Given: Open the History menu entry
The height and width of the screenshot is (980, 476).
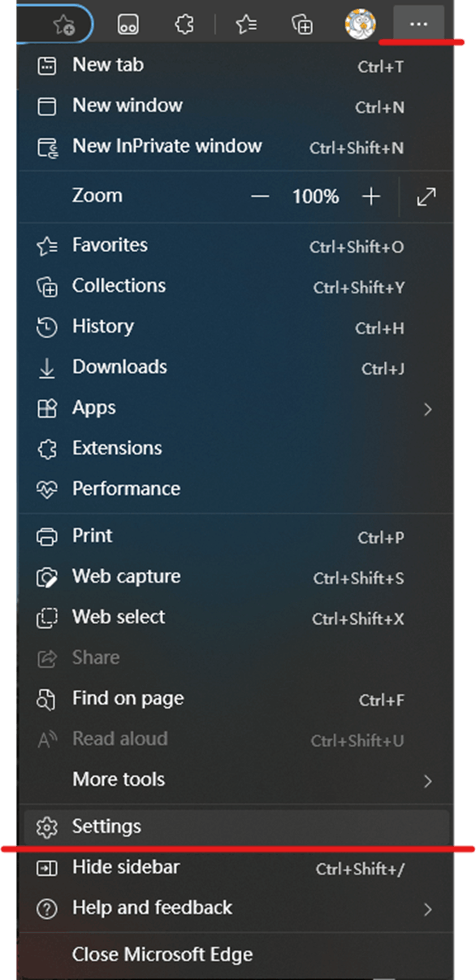Looking at the screenshot, I should 103,327.
